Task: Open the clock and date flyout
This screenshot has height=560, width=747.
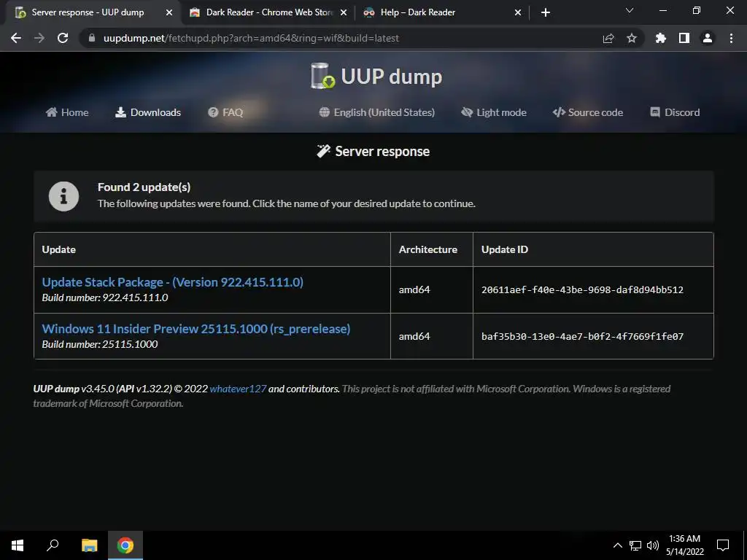Action: pos(684,545)
